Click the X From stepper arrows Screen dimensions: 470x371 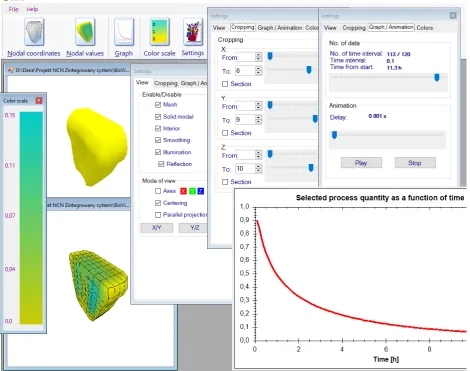pos(259,57)
